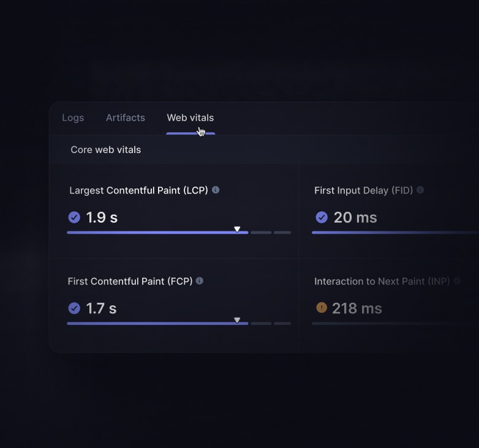Open the Artifacts tab

click(126, 118)
